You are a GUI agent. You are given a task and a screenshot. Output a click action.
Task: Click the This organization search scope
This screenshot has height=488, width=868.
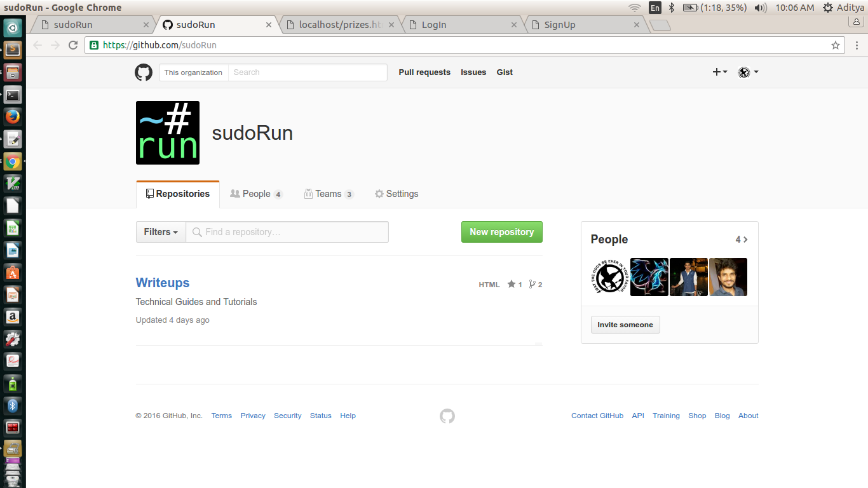193,72
